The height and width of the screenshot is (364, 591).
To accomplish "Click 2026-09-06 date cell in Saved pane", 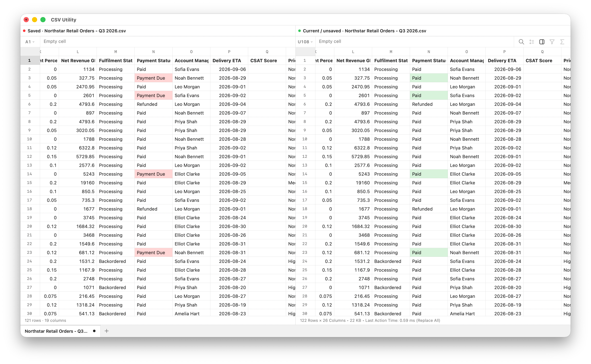I will coord(229,69).
